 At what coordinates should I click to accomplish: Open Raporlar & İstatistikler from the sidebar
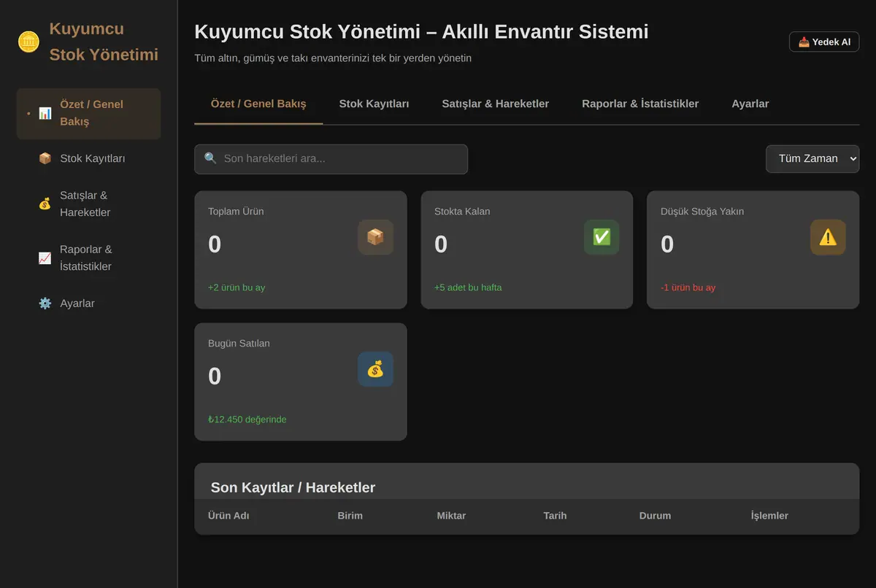[88, 258]
